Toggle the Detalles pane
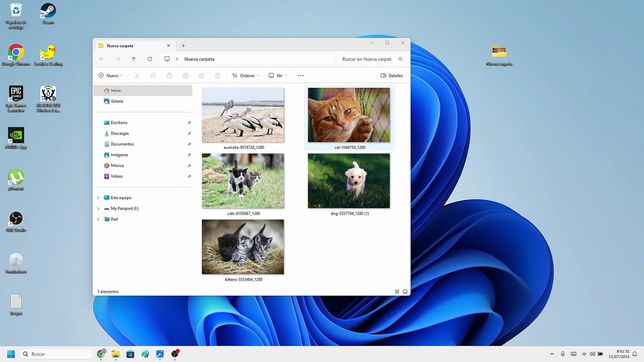Viewport: 644px width, 362px height. 392,75
